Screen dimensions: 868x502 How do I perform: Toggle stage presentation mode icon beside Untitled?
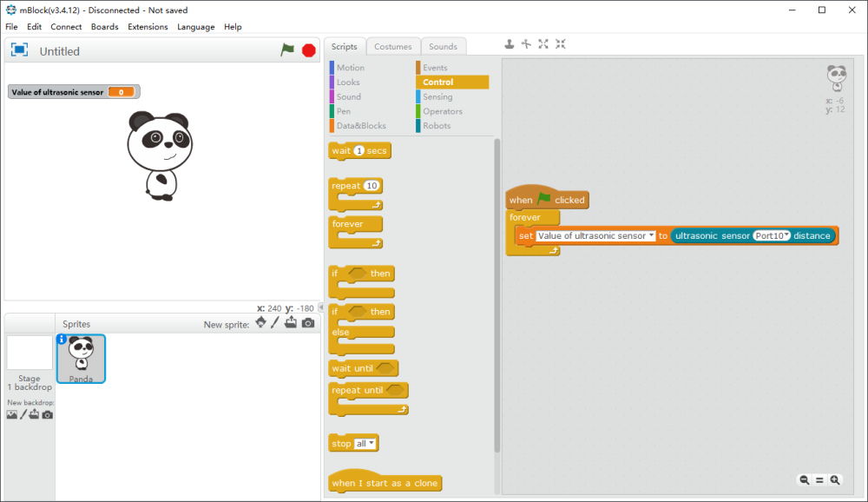click(x=19, y=50)
